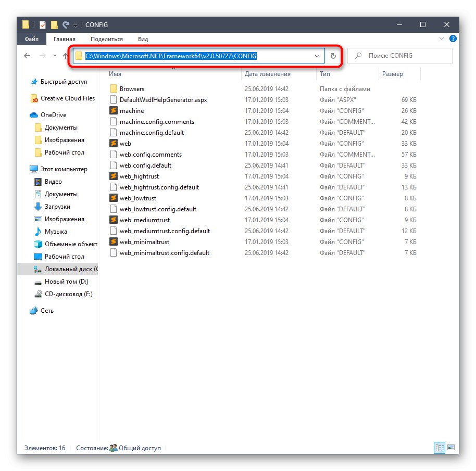
Task: Click the Поиск: CONFIG search field
Action: (400, 56)
